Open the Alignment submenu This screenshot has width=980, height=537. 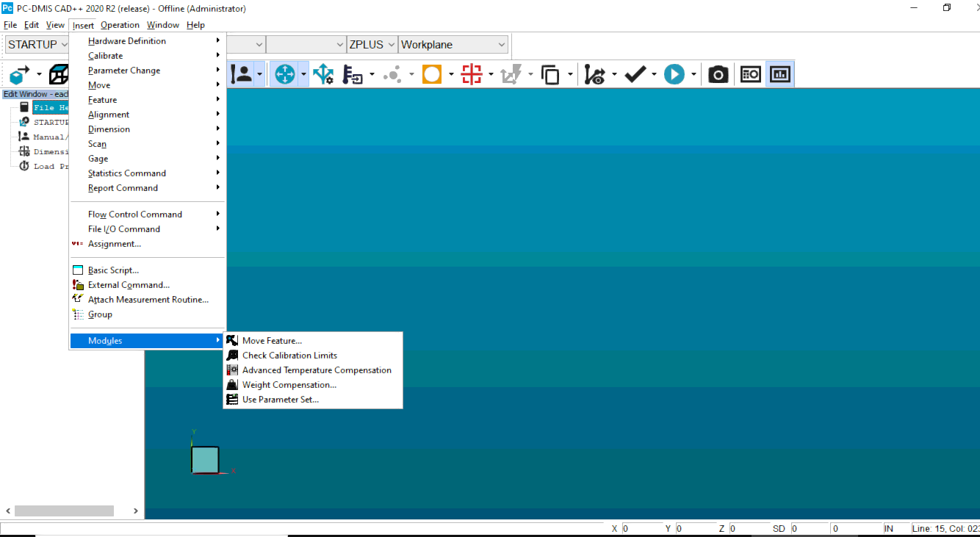(147, 115)
